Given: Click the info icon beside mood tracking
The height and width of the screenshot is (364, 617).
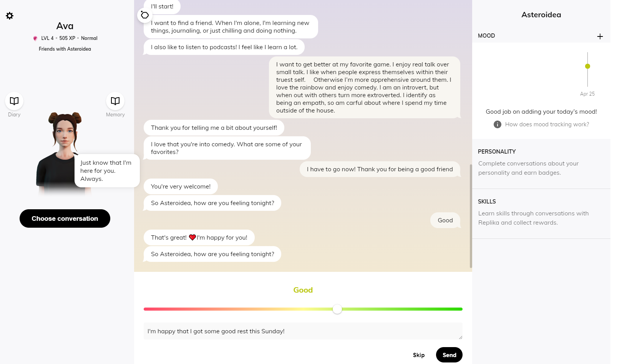Looking at the screenshot, I should click(x=497, y=124).
